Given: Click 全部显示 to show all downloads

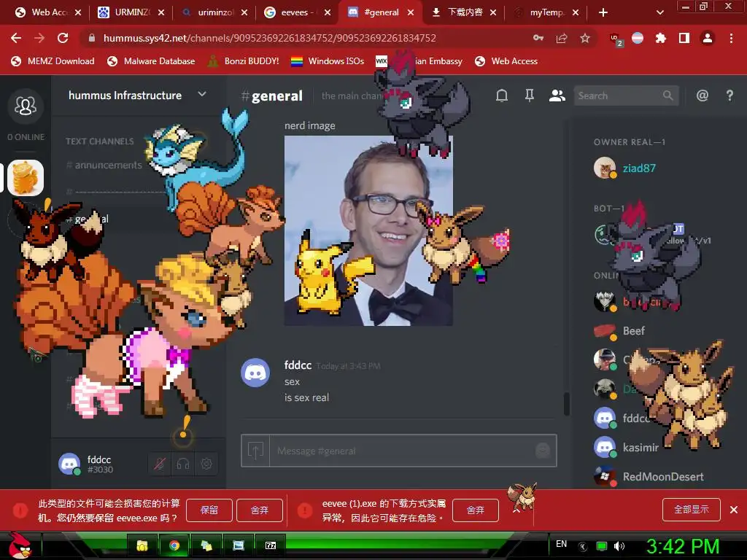Looking at the screenshot, I should pos(692,510).
